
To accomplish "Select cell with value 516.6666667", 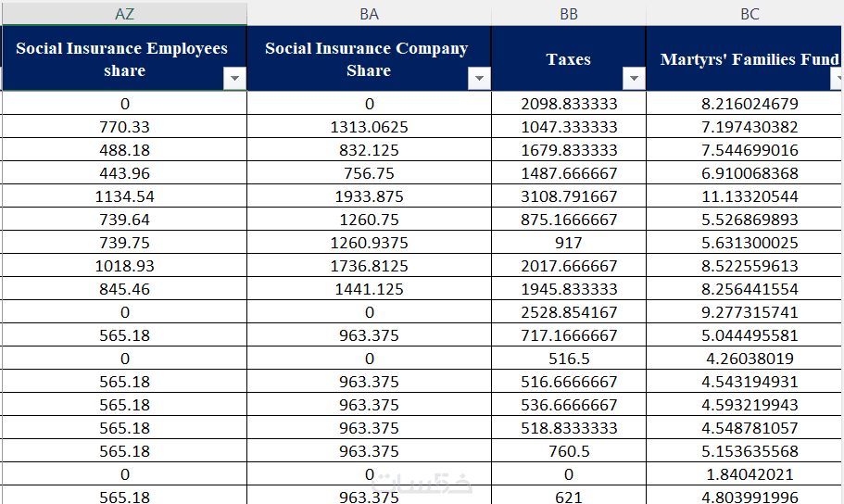I will click(x=569, y=381).
